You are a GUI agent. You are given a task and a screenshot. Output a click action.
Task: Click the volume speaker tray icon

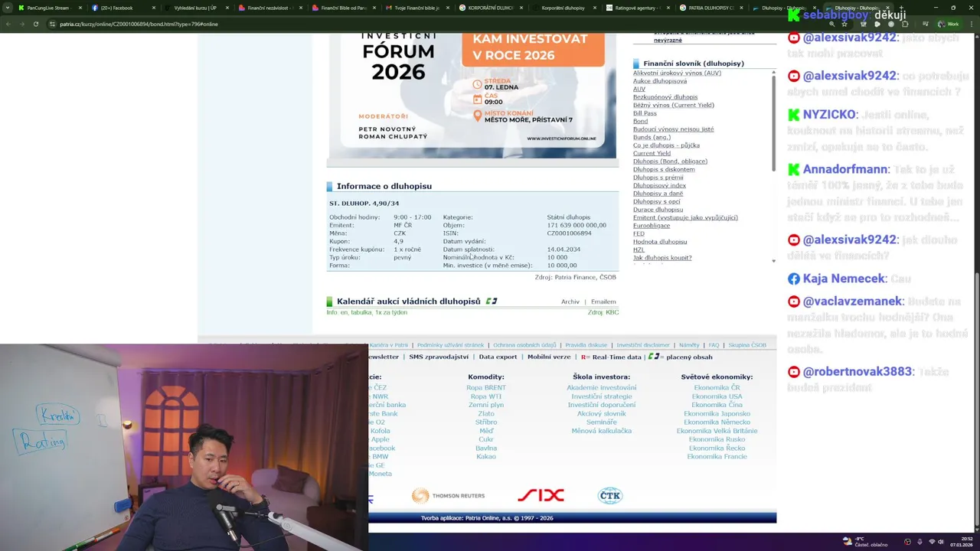pyautogui.click(x=941, y=542)
